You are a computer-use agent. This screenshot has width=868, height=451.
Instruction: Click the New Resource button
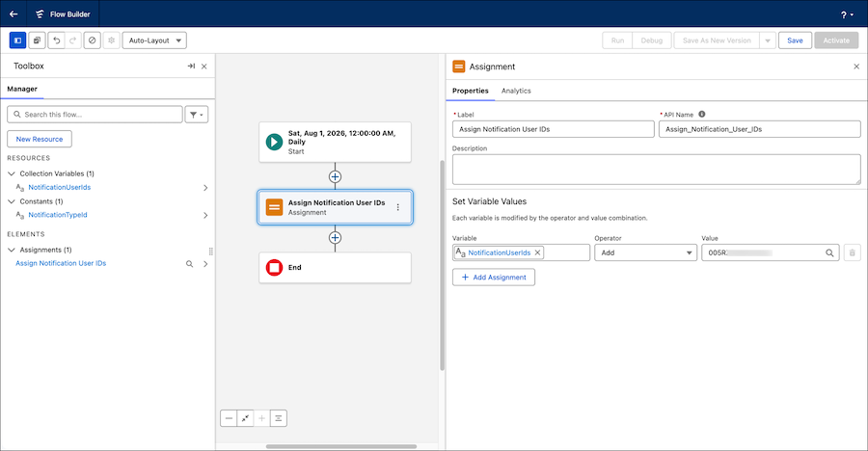(x=40, y=139)
